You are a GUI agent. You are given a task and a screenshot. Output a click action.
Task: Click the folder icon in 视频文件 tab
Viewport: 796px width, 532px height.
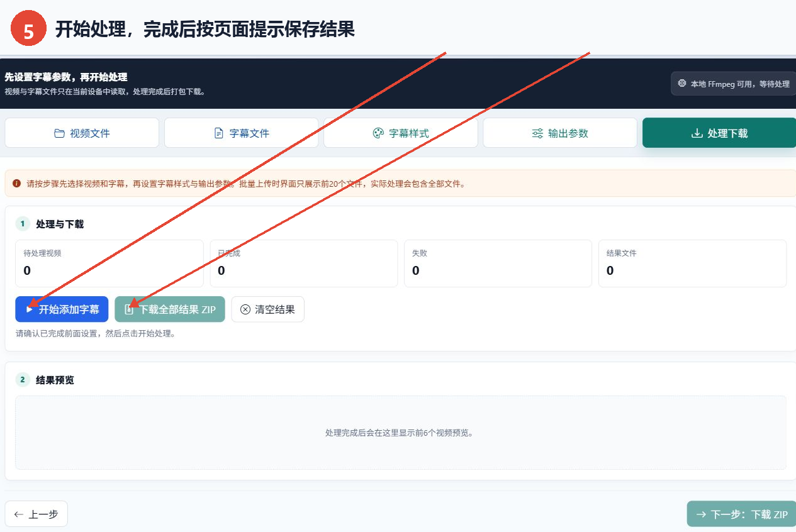59,133
